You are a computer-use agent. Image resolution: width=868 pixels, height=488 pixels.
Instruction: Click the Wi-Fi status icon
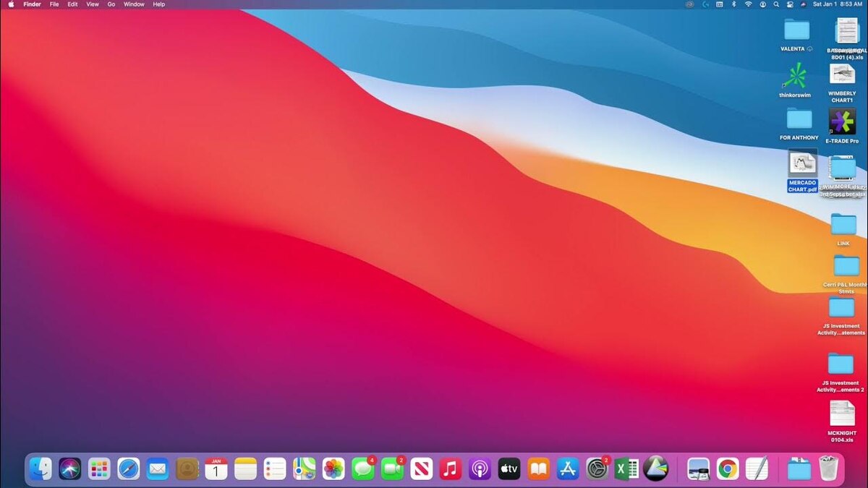coord(748,4)
